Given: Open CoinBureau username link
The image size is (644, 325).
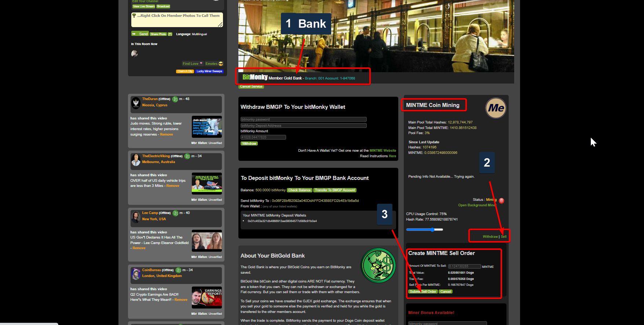Looking at the screenshot, I should (151, 270).
